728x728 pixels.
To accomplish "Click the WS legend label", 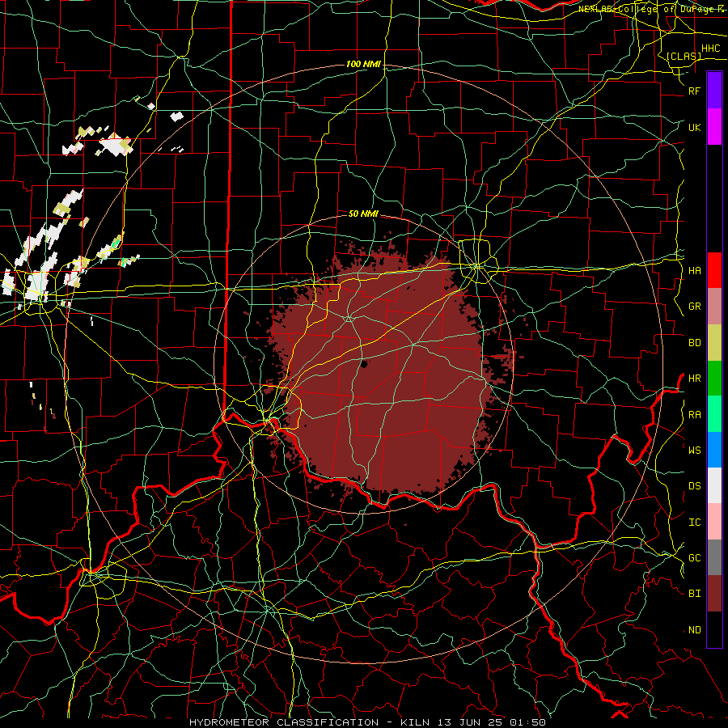I will (x=694, y=451).
